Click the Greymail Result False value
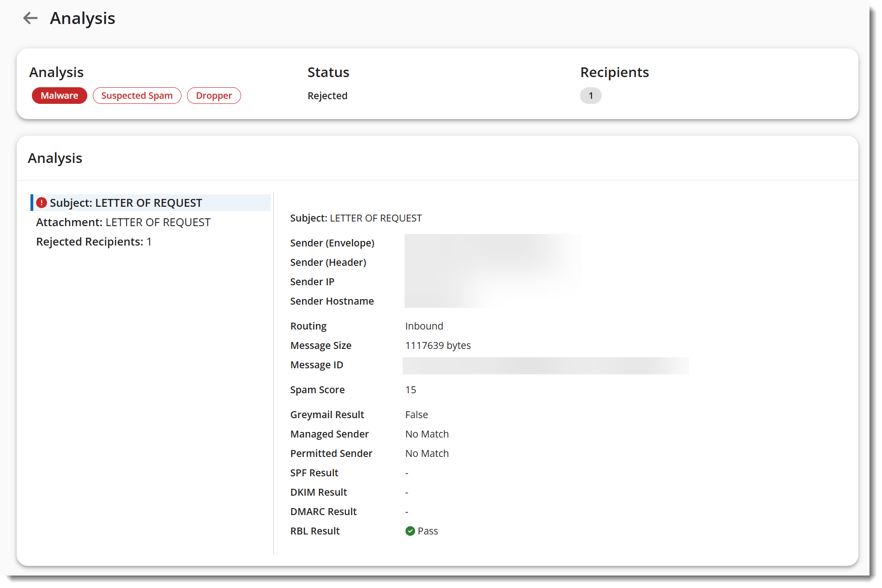The image size is (882, 588). [417, 415]
